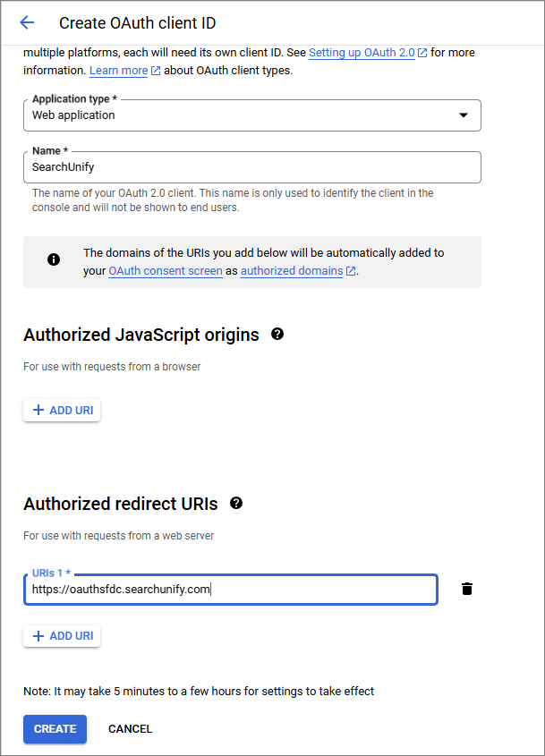This screenshot has width=545, height=756.
Task: Click external-link icon beside authorized domains
Action: tap(351, 271)
